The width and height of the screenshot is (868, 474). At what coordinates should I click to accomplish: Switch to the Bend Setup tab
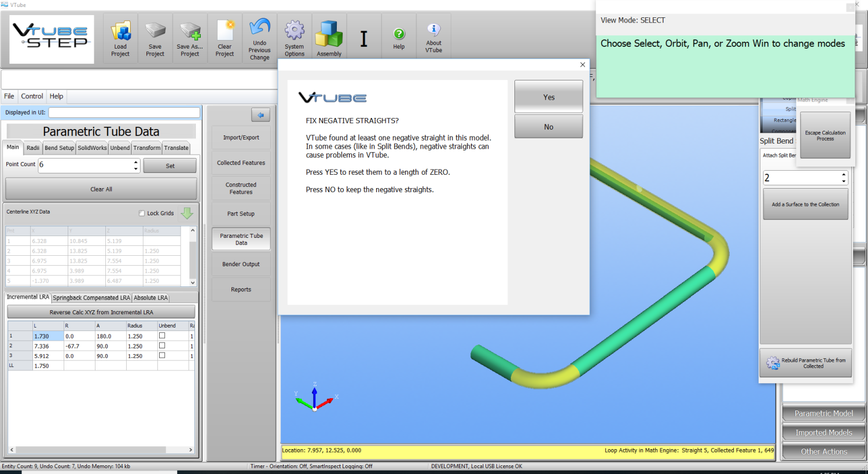point(59,148)
